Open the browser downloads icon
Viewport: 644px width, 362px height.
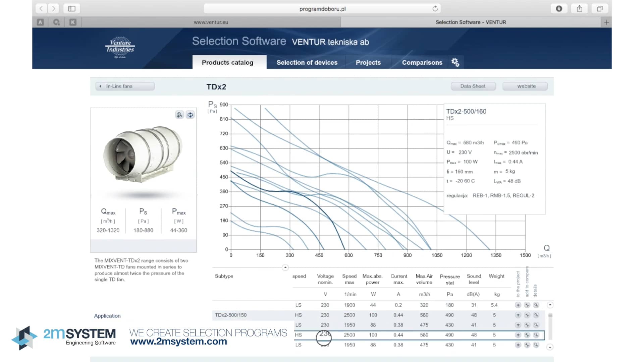559,8
